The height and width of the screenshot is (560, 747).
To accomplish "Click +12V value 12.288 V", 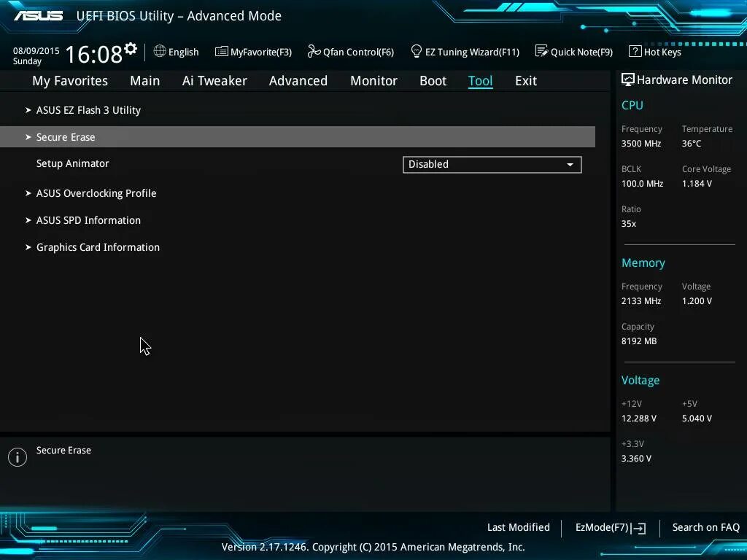I will [x=639, y=419].
